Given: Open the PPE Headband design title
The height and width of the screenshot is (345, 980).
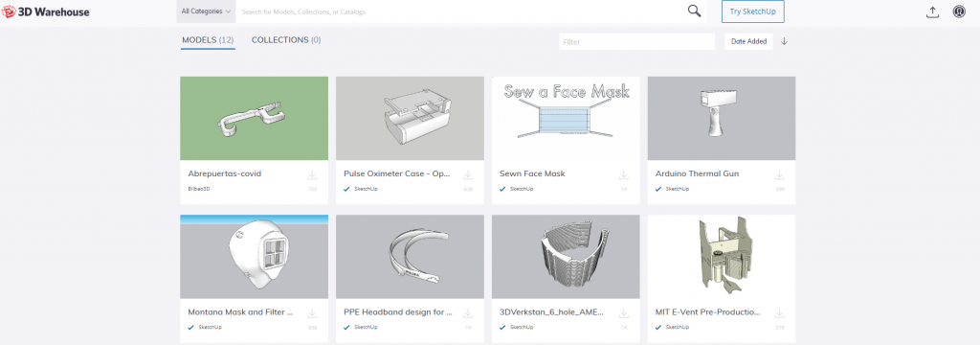Looking at the screenshot, I should (398, 311).
